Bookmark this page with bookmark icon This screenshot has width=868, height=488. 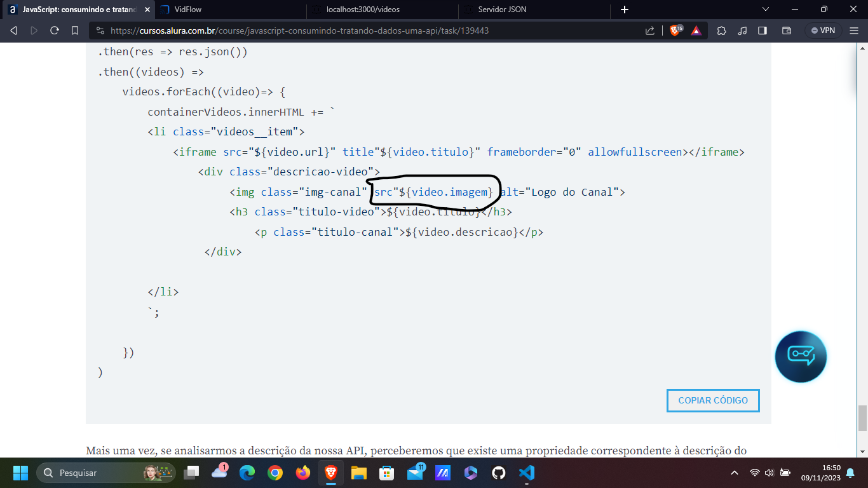pos(75,30)
